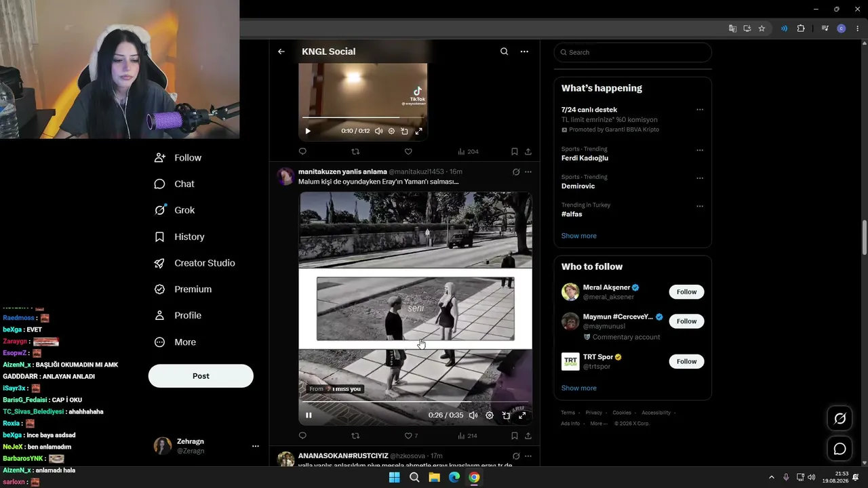This screenshot has width=868, height=488.
Task: Reply to the manitakuzen post
Action: 302,436
